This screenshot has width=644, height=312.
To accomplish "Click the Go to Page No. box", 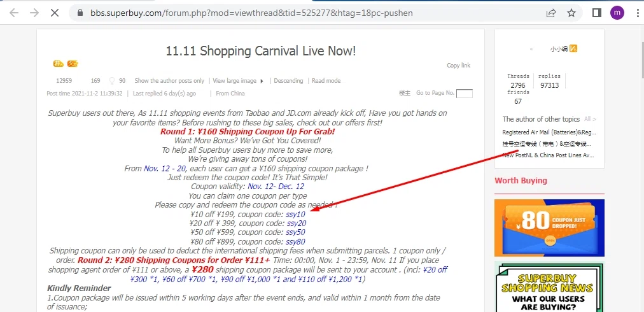I will pos(465,94).
